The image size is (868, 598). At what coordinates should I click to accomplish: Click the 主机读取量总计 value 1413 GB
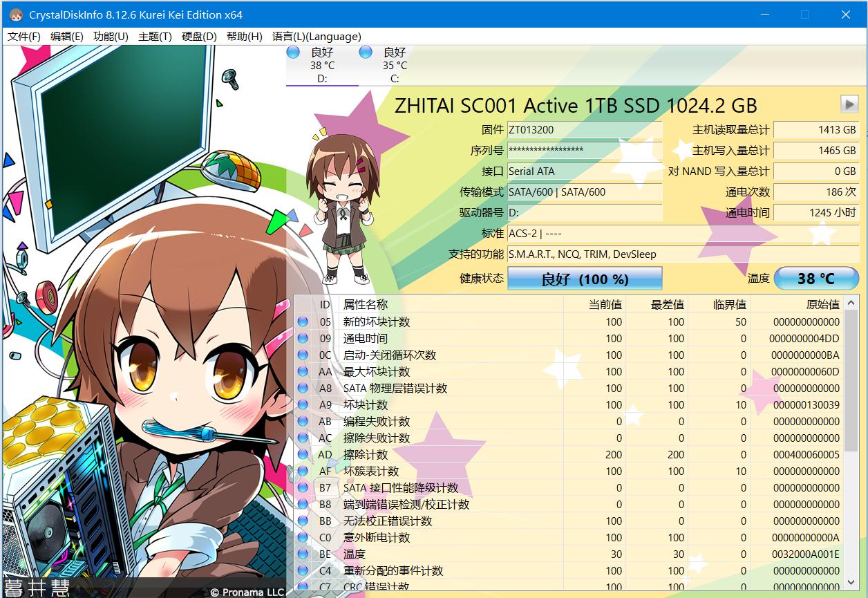coord(816,129)
